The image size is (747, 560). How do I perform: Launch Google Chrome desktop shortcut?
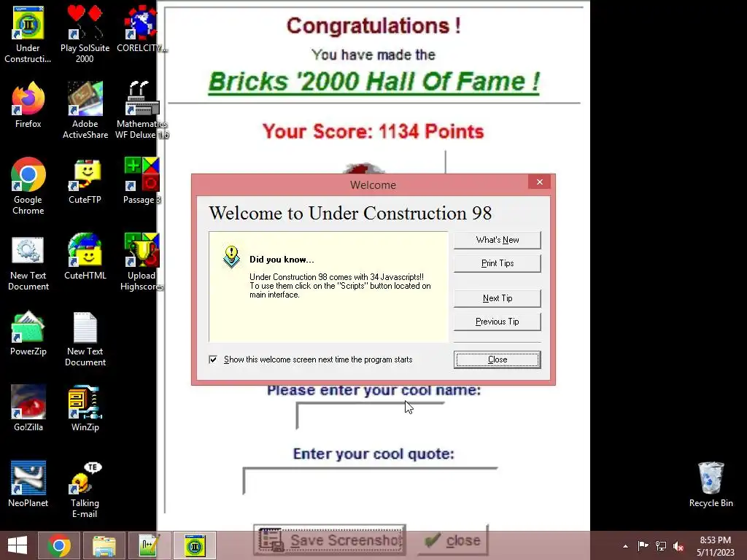[28, 186]
